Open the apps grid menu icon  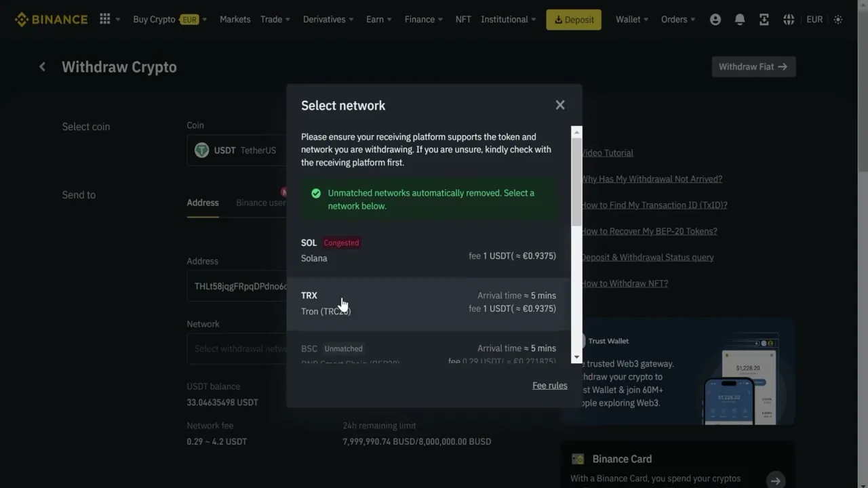tap(105, 19)
